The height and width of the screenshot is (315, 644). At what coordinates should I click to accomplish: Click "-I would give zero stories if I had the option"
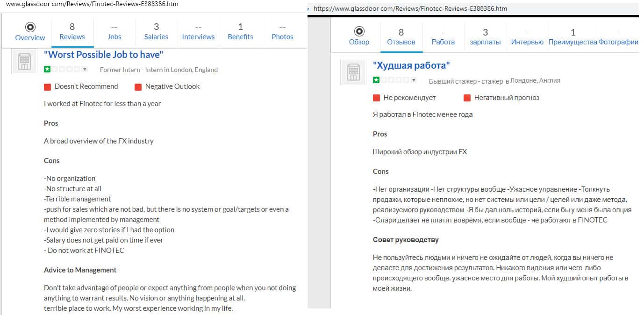(x=109, y=230)
